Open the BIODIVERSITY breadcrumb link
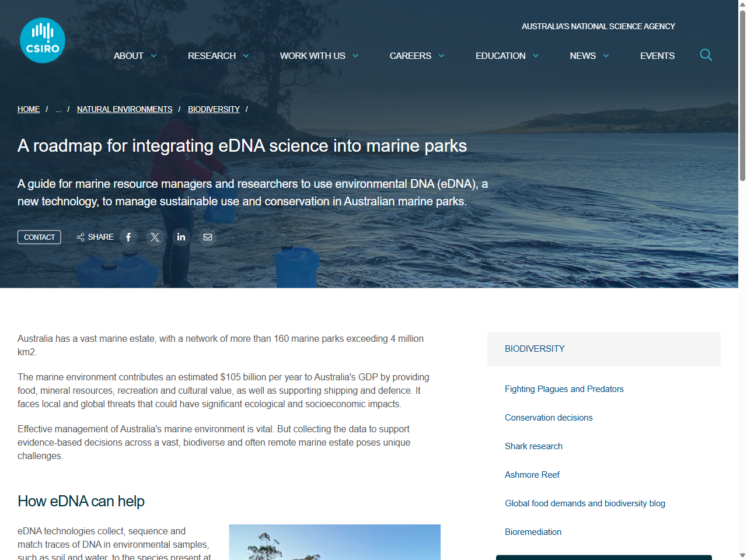 pos(214,109)
